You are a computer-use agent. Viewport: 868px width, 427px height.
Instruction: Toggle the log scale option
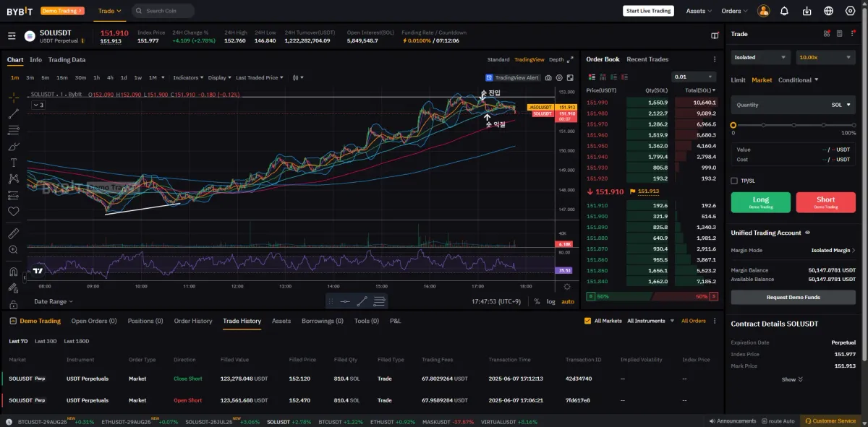tap(550, 301)
